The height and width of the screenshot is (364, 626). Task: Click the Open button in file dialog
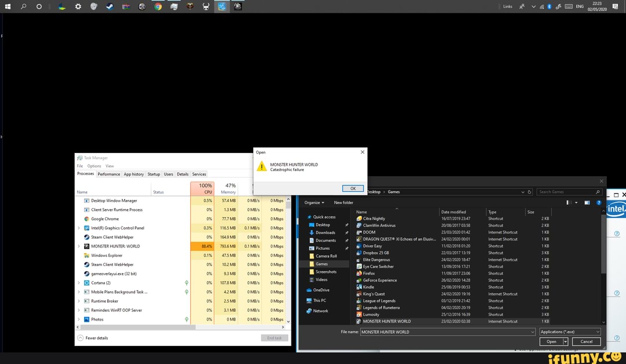click(x=551, y=341)
